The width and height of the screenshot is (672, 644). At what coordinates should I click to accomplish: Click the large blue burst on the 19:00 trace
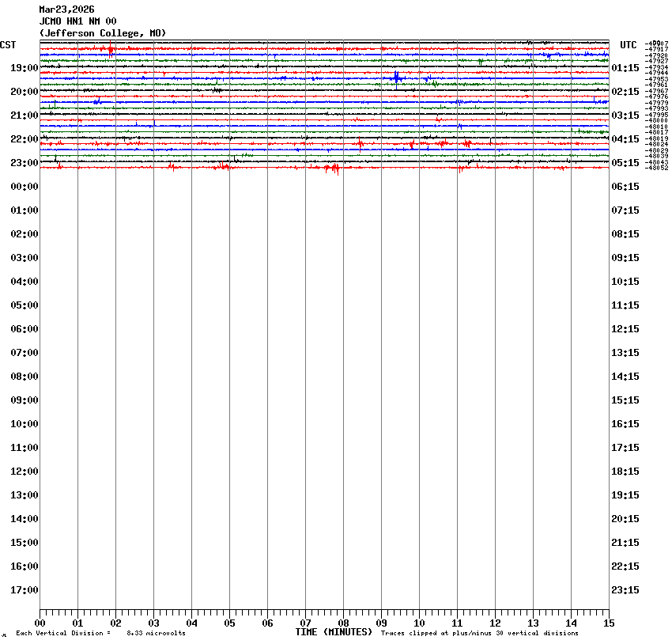point(396,78)
